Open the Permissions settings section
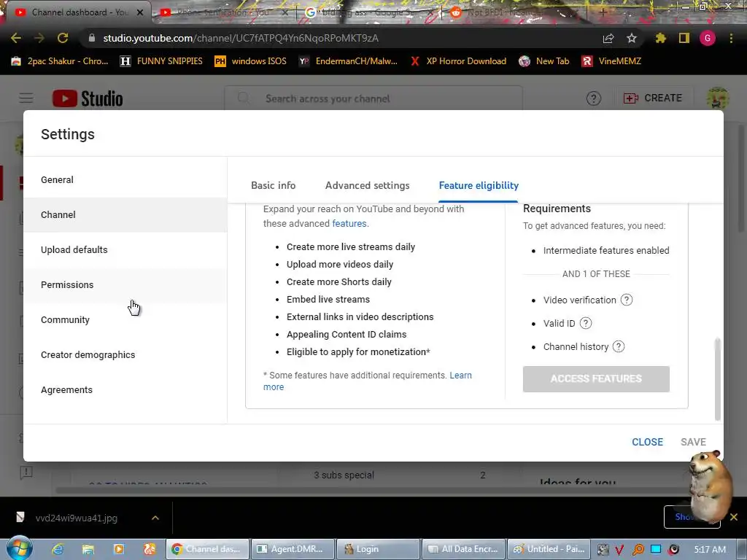Screen dimensions: 747x560 point(125,285)
